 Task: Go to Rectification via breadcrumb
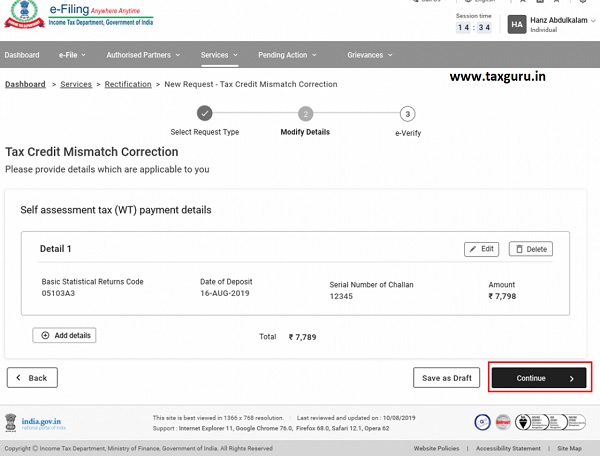coord(128,84)
